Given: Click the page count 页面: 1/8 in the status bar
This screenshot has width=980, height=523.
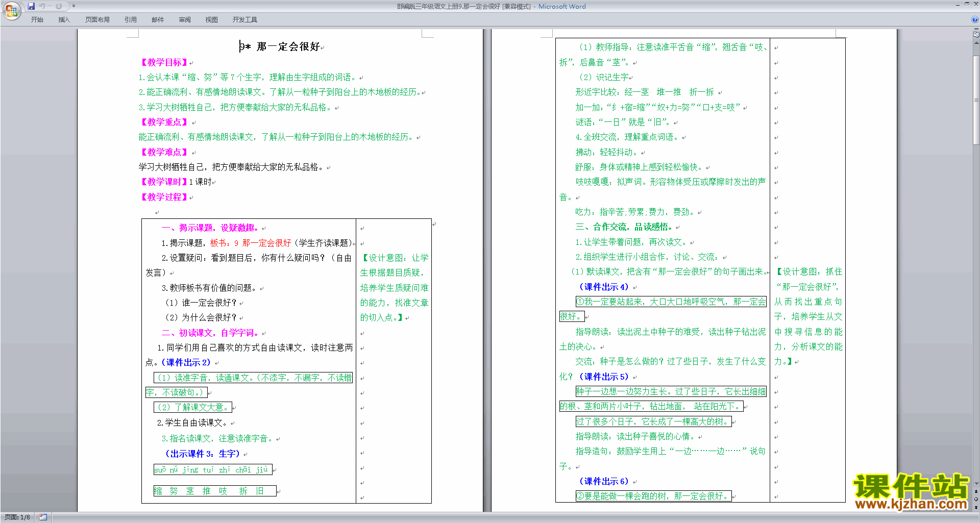Looking at the screenshot, I should pos(17,517).
